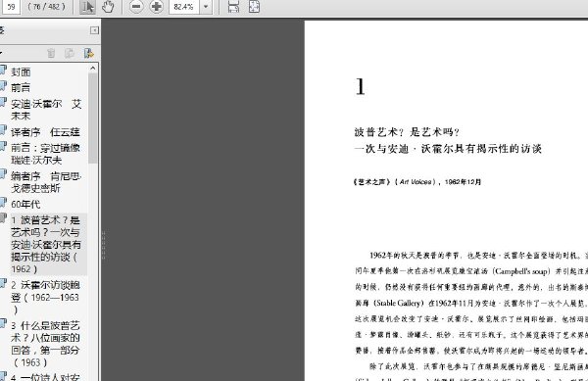Open bookmark 3 什么是波普艺术？
This screenshot has height=381, width=588.
pyautogui.click(x=45, y=344)
